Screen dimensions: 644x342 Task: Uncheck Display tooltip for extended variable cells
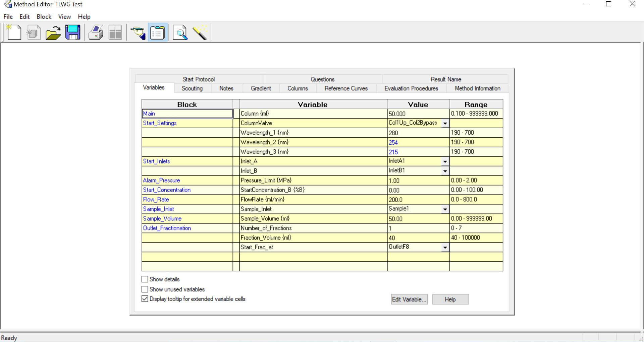[x=145, y=299]
